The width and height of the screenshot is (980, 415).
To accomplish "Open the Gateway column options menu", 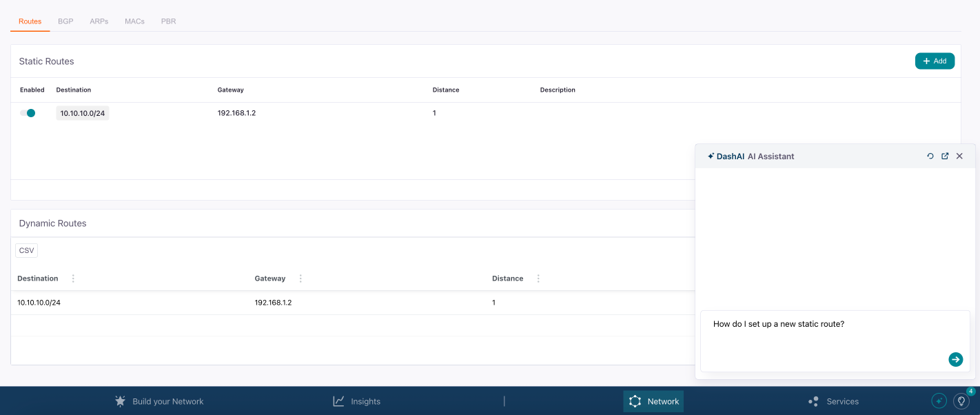I will click(300, 278).
